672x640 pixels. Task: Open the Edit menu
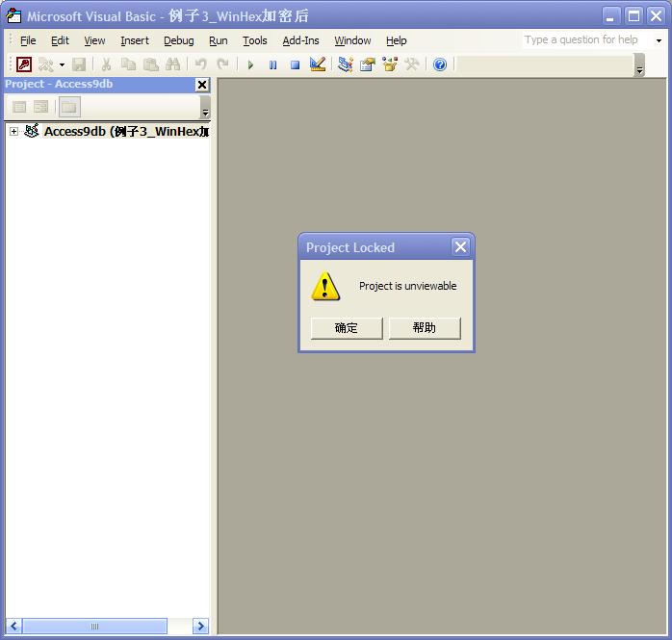60,40
